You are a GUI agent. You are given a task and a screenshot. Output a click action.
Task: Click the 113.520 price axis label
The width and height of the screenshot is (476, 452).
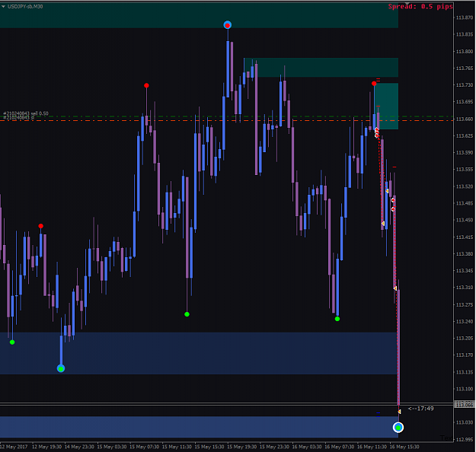click(x=465, y=186)
